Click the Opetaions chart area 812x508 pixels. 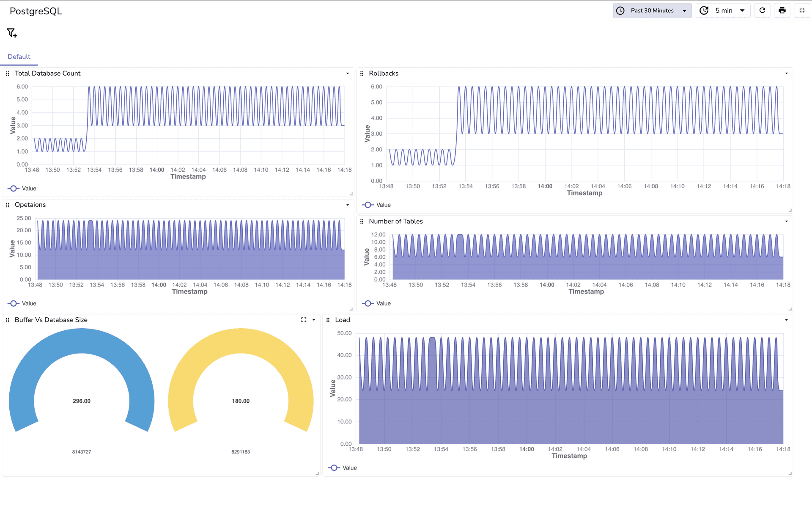190,250
